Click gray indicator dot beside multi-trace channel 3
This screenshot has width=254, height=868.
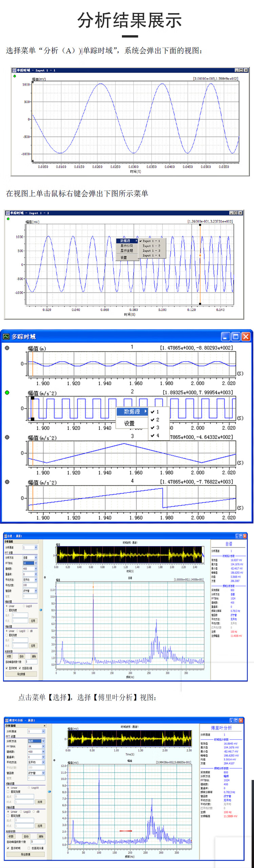tap(7, 437)
